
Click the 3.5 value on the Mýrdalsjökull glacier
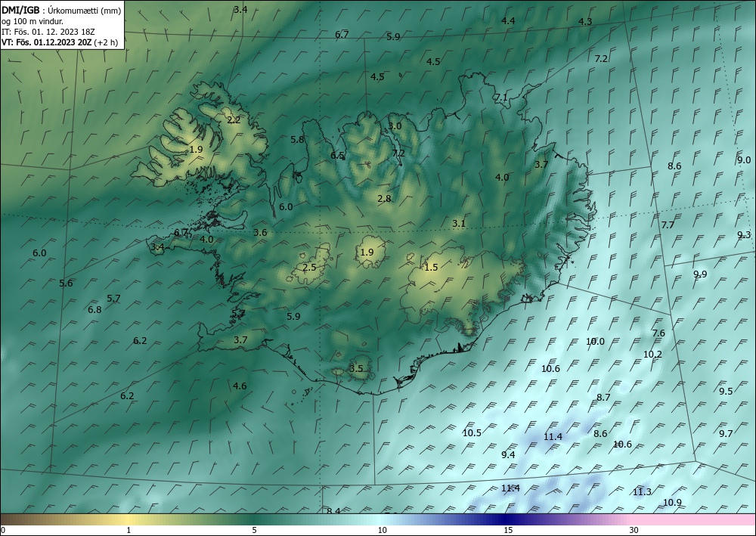coord(356,369)
